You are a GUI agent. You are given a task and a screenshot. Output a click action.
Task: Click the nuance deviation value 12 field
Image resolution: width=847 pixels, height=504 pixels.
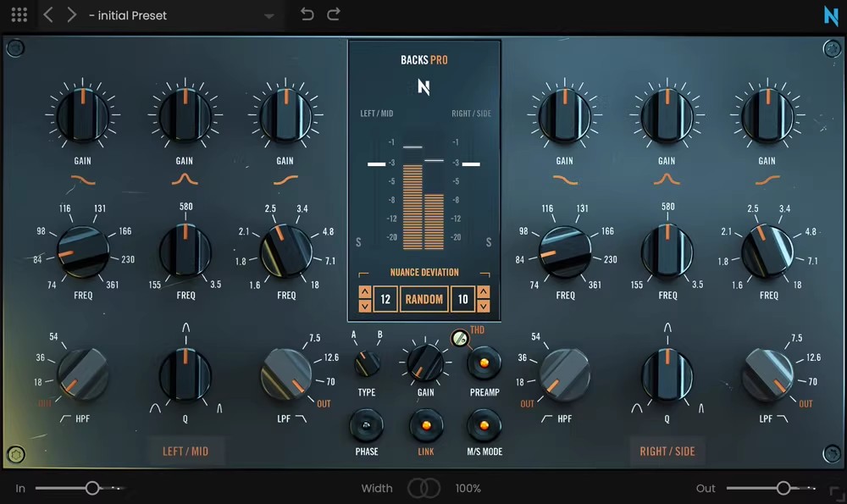coord(385,299)
